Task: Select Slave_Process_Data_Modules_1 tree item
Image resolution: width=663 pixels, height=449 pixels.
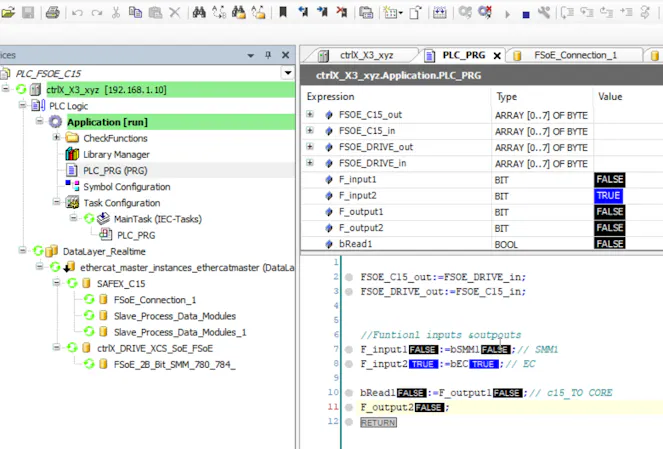Action: [179, 332]
